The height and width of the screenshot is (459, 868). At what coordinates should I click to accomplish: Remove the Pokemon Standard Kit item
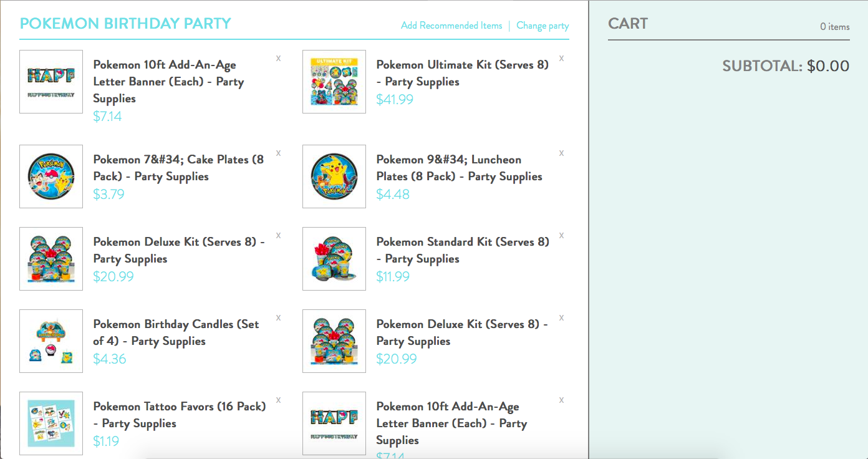coord(561,235)
